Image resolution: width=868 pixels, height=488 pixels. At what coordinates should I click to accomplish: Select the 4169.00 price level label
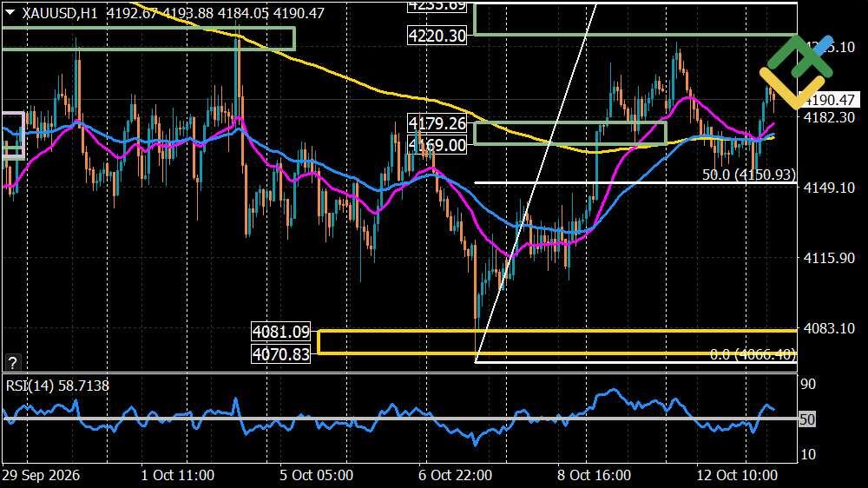pos(437,144)
